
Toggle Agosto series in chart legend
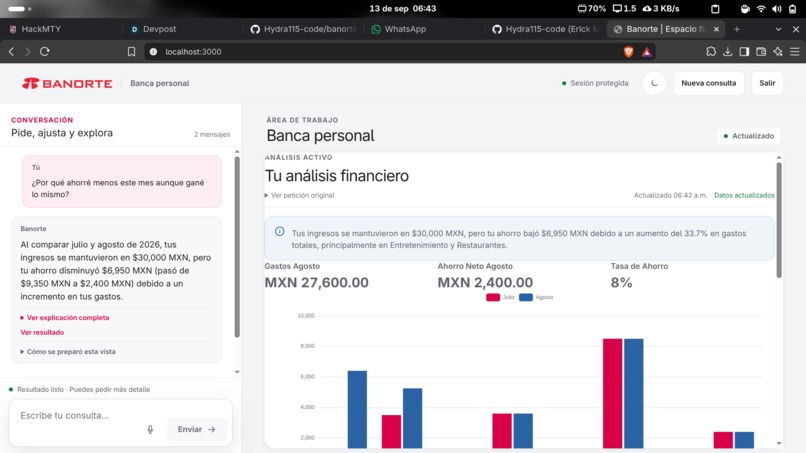(x=536, y=297)
